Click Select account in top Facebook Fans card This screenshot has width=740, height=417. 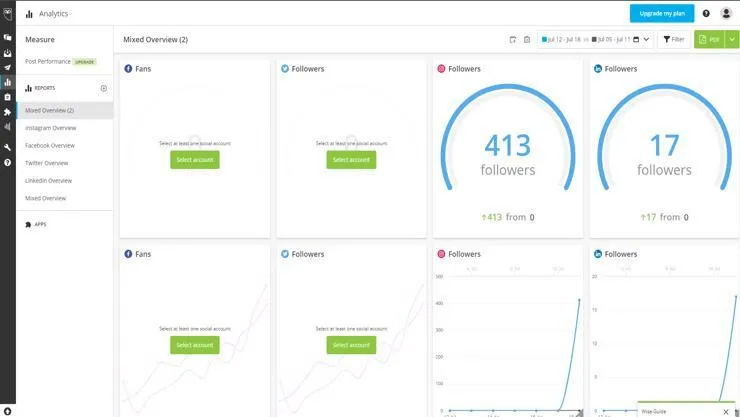(x=195, y=159)
